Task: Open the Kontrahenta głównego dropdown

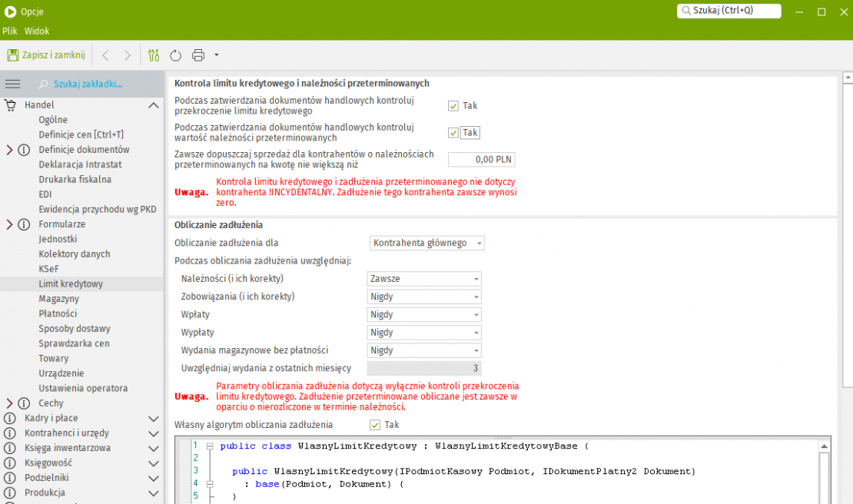Action: tap(426, 243)
